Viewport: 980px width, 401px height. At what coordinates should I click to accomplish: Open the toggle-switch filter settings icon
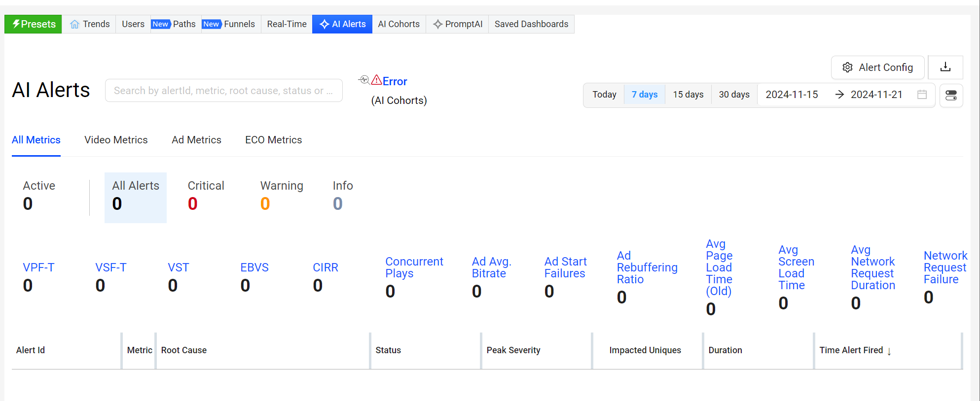click(951, 95)
